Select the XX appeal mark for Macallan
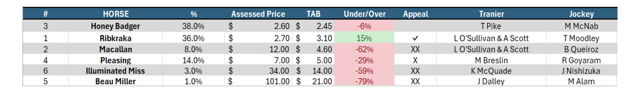This screenshot has width=644, height=96. [415, 49]
